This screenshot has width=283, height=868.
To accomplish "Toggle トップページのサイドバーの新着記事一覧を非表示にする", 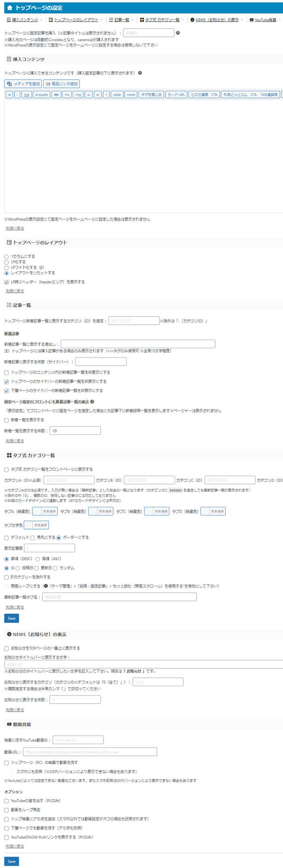I will 6,382.
